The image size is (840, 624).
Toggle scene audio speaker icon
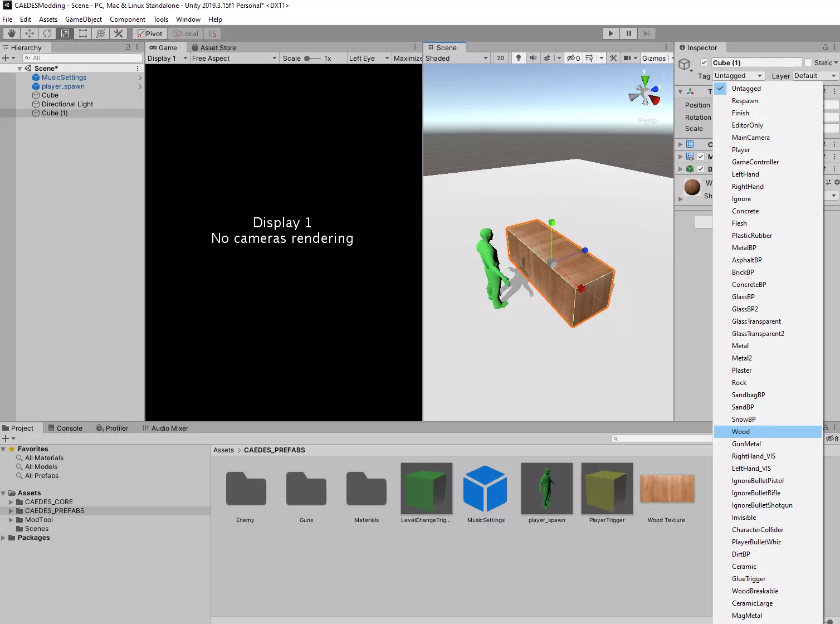pyautogui.click(x=533, y=58)
